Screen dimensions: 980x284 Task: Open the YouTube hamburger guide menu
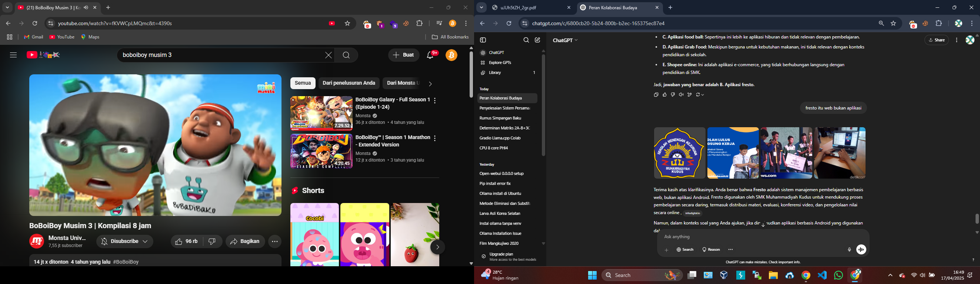point(13,55)
